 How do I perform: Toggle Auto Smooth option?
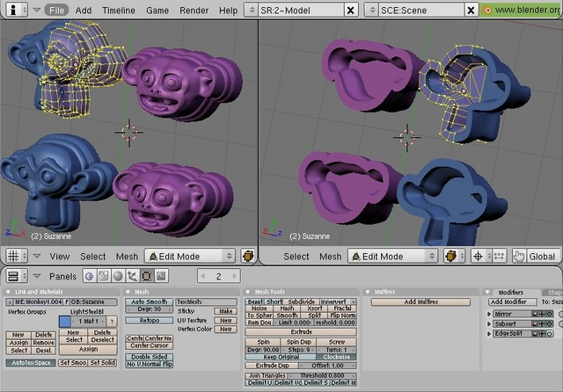(x=150, y=302)
